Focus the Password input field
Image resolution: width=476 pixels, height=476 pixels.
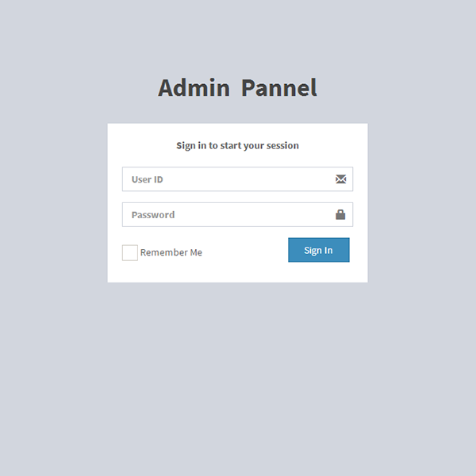[x=237, y=214]
